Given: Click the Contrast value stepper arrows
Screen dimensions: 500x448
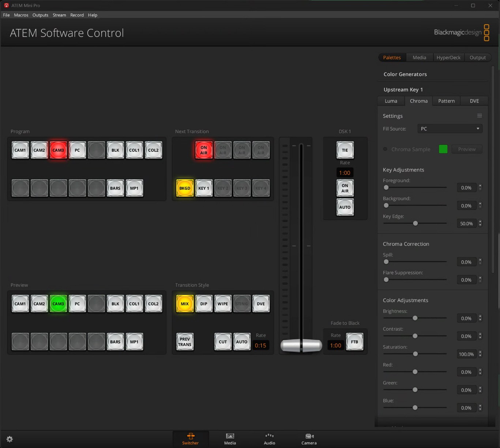Looking at the screenshot, I should click(480, 336).
